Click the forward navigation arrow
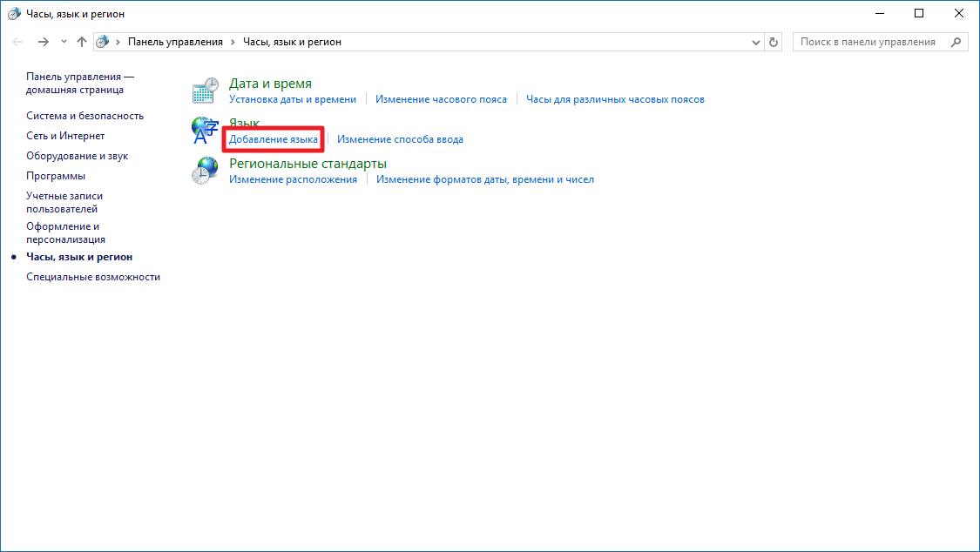Screen dimensions: 980x552 pos(44,42)
